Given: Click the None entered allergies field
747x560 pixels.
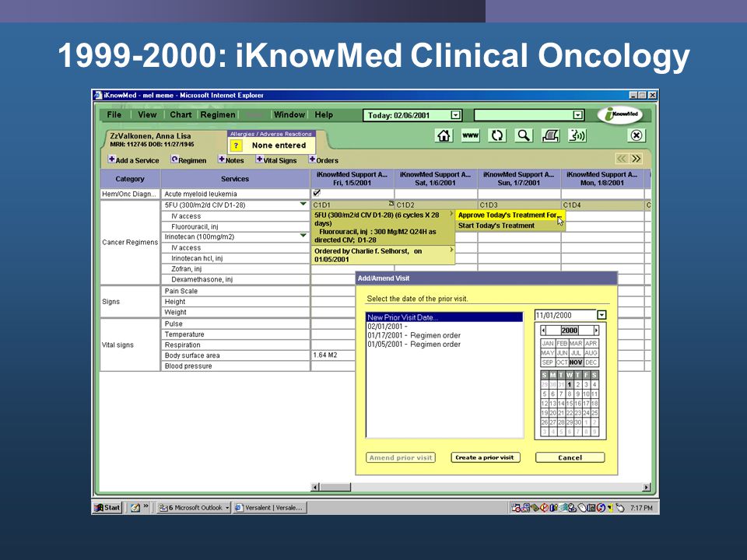Looking at the screenshot, I should pos(279,145).
